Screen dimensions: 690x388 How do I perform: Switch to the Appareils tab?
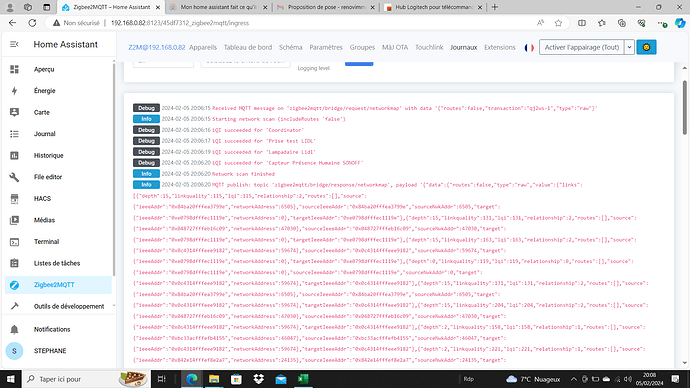point(203,47)
